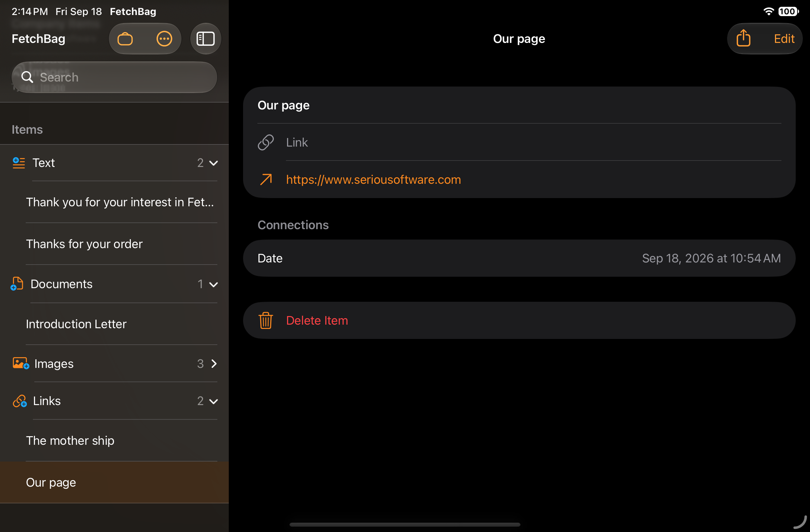Click the chain link icon
The image size is (810, 532).
(x=266, y=142)
